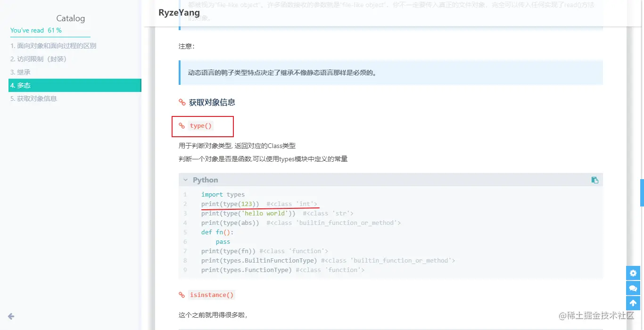Click the settings gear floating button
Image resolution: width=644 pixels, height=330 pixels.
(633, 273)
